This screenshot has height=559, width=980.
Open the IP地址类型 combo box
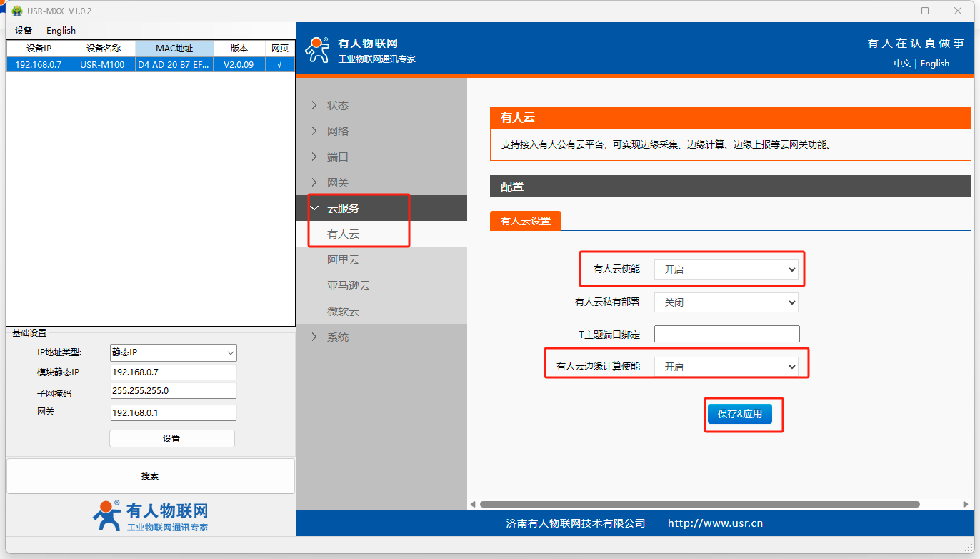coord(173,352)
